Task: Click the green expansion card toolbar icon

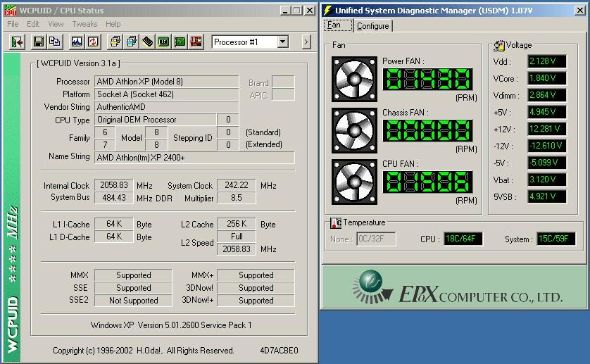Action: 180,42
